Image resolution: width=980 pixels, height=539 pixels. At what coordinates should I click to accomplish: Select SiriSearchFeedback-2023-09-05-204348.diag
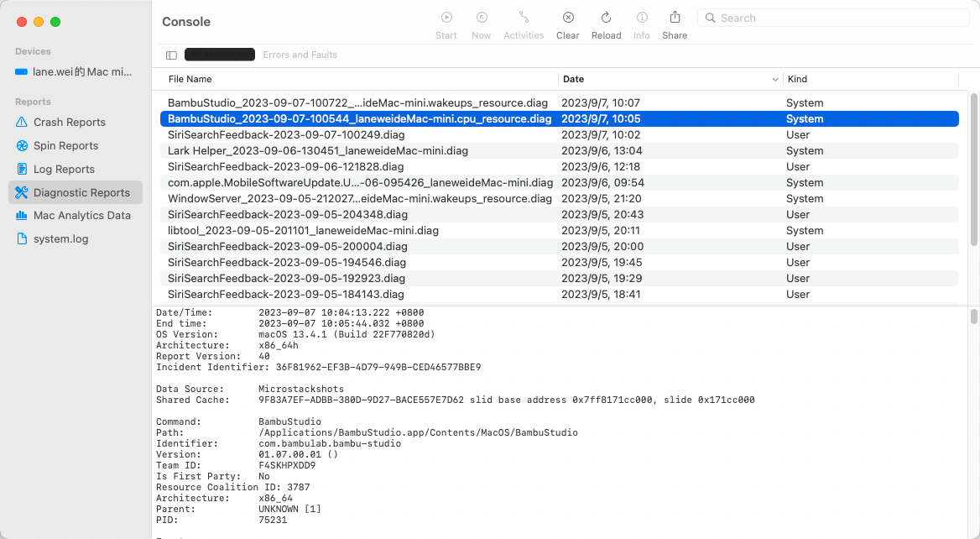pyautogui.click(x=560, y=214)
